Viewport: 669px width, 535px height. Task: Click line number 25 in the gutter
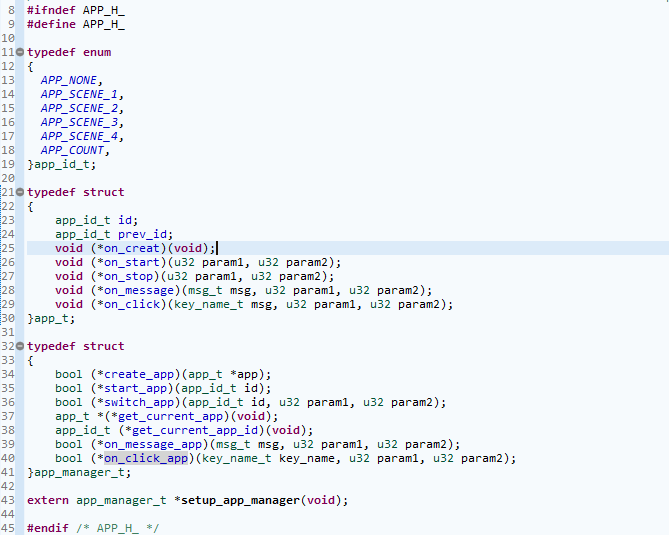coord(8,248)
